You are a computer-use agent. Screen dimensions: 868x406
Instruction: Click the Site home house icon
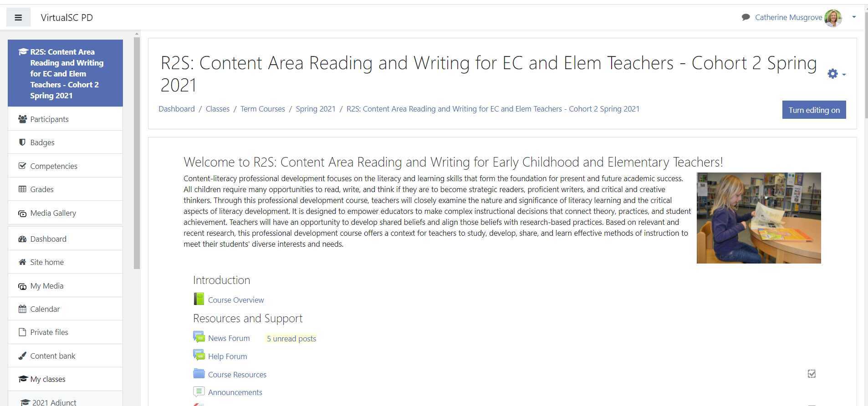point(22,262)
